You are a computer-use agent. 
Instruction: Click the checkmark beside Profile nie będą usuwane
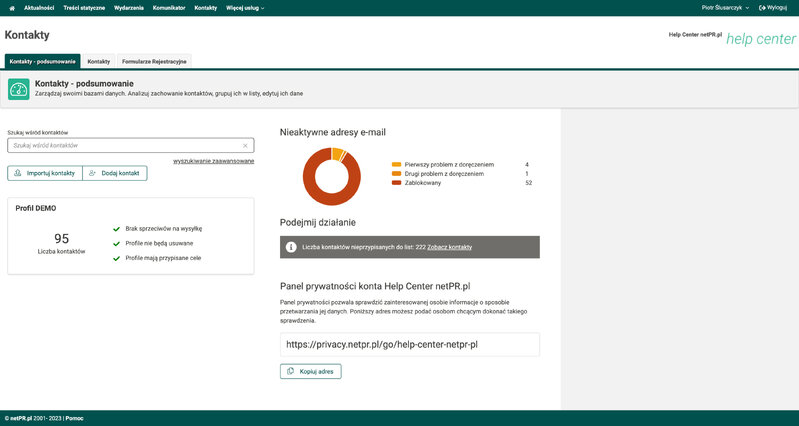pyautogui.click(x=116, y=244)
